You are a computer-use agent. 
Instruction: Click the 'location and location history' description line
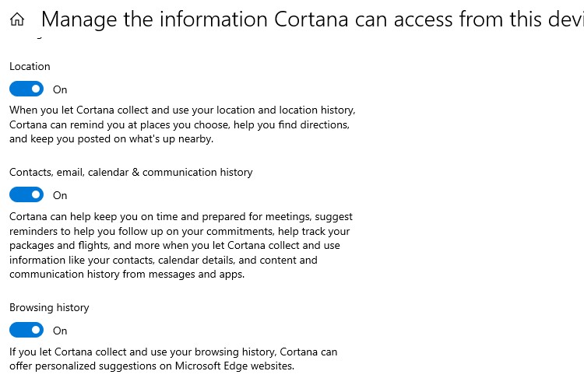(182, 110)
